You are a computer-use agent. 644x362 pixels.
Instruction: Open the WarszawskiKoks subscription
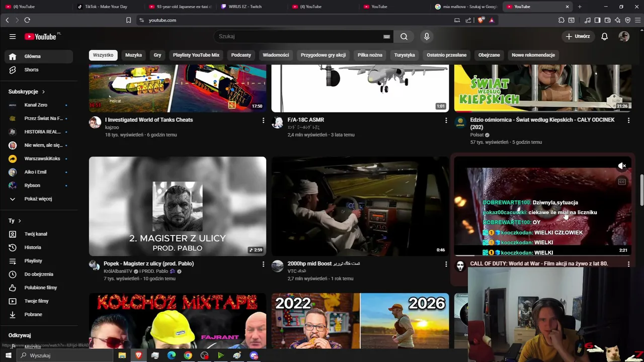[x=39, y=158]
